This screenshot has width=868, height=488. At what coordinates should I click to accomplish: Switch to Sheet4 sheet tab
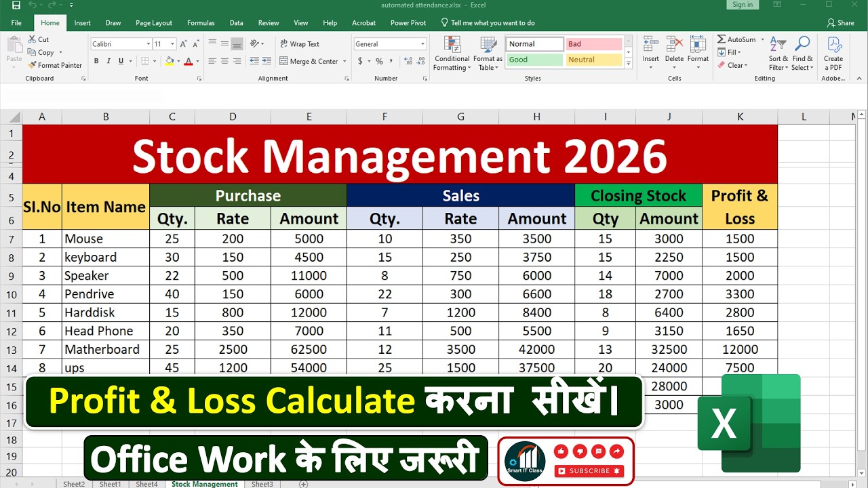146,484
